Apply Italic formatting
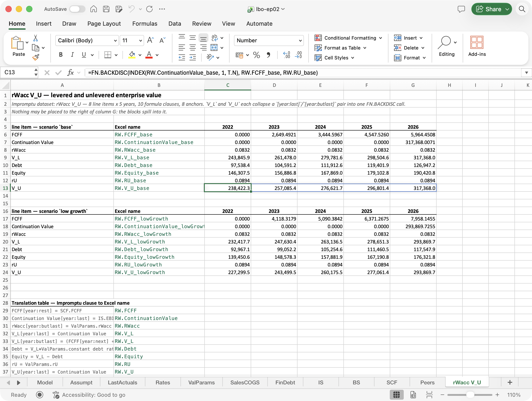This screenshot has height=401, width=532. pos(72,55)
